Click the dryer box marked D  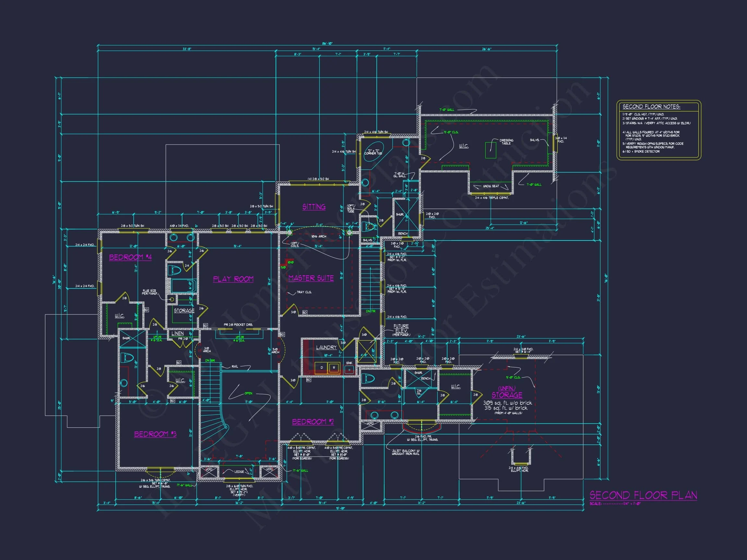pyautogui.click(x=322, y=367)
